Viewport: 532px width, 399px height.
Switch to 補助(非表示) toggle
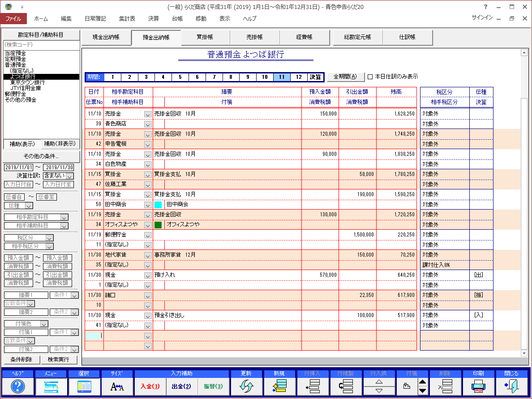pos(60,144)
